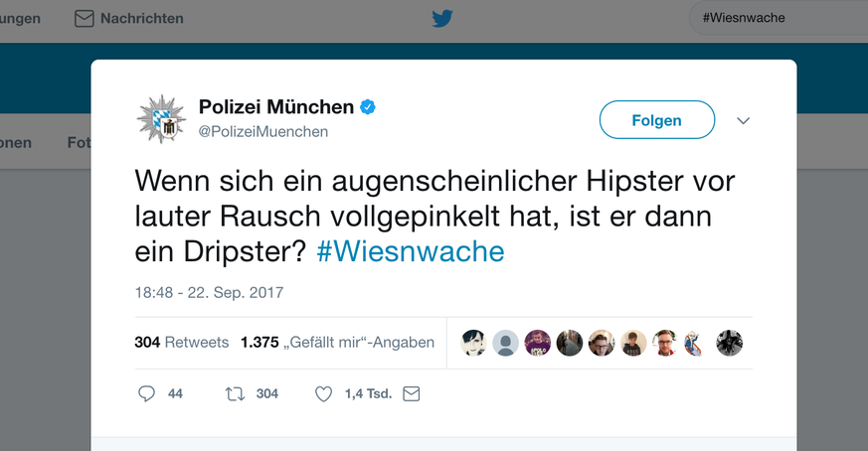Viewport: 868px width, 451px height.
Task: Open the Polizei München profile avatar
Action: (161, 119)
